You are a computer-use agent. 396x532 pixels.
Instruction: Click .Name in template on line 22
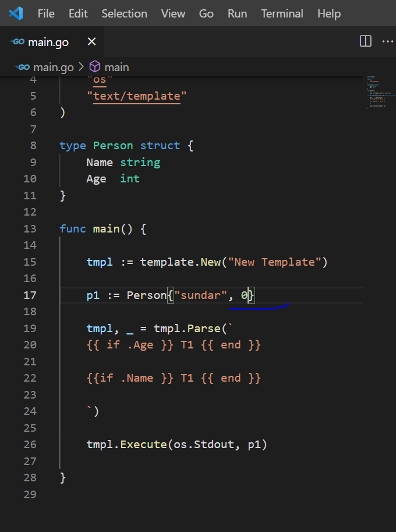click(137, 378)
